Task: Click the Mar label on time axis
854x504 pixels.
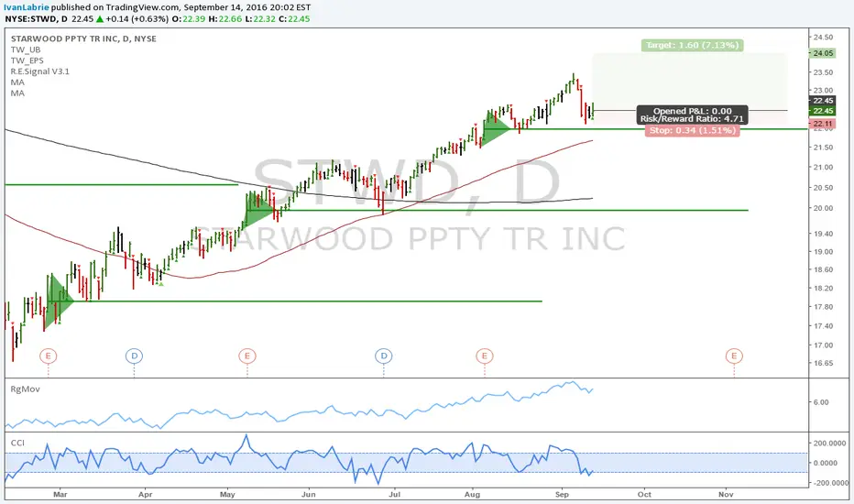Action: pos(60,494)
